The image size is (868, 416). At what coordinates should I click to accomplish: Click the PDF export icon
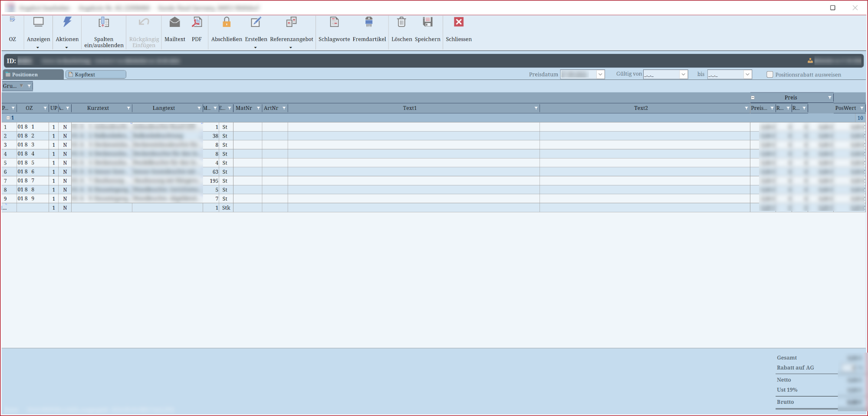[197, 22]
